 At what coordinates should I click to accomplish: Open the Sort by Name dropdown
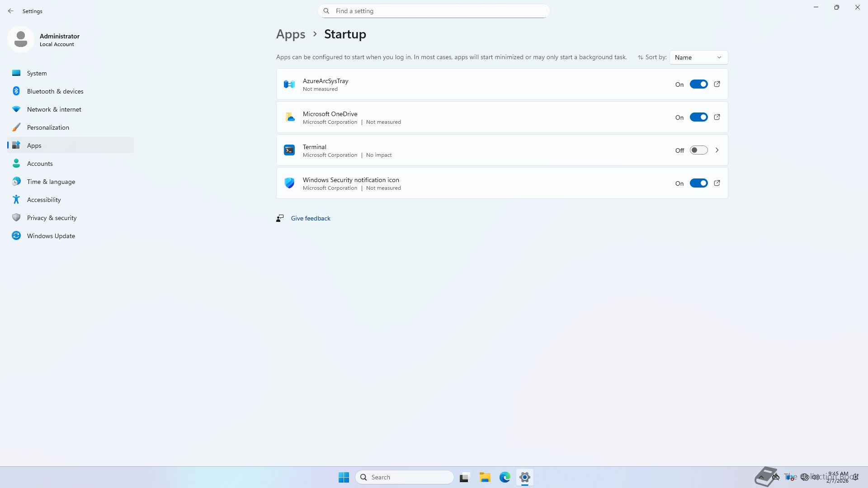coord(698,57)
